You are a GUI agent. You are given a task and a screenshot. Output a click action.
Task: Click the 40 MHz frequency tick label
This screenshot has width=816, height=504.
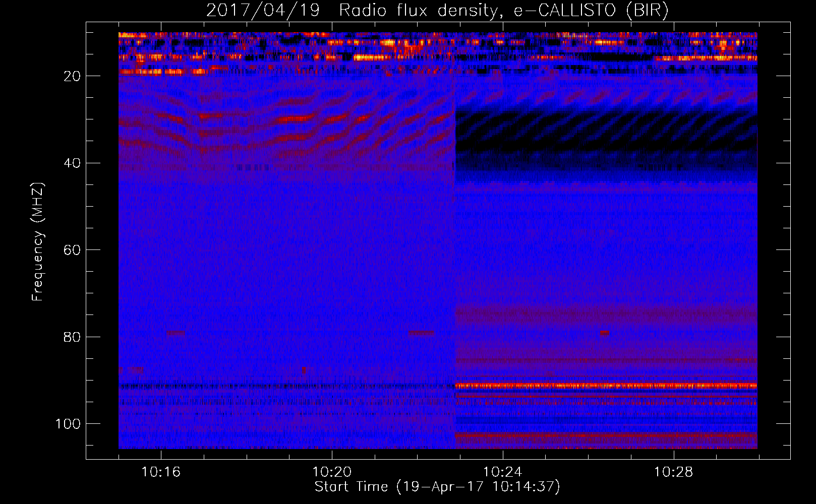tap(73, 163)
